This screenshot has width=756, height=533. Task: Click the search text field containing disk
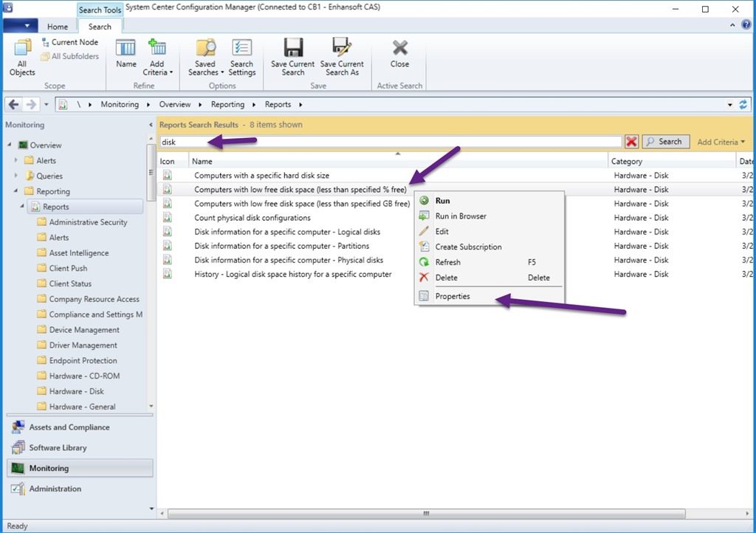(x=391, y=142)
